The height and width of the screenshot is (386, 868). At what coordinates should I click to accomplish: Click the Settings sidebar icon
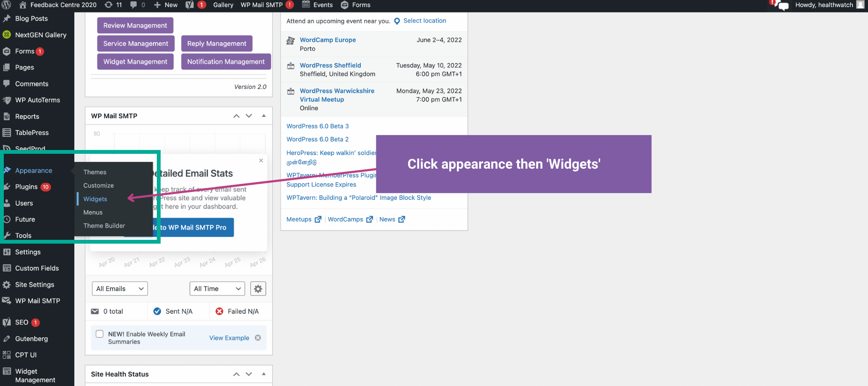[6, 252]
